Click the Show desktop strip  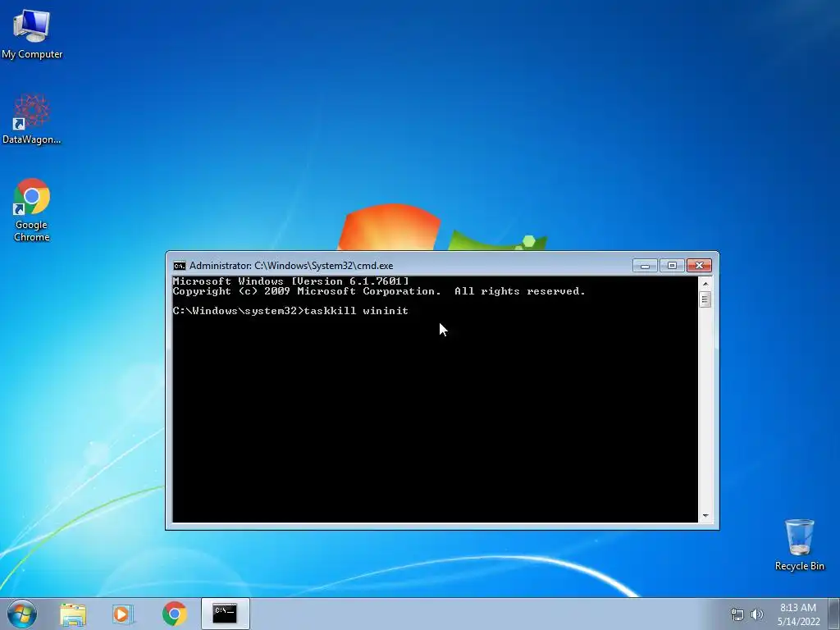point(834,614)
